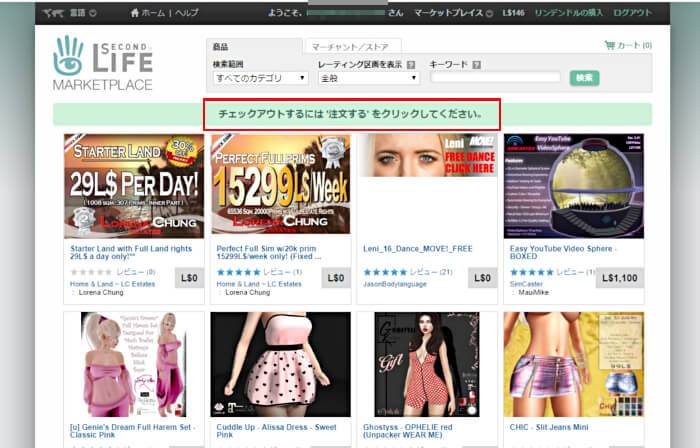
Task: Click the home icon beside ホーム
Action: click(135, 13)
